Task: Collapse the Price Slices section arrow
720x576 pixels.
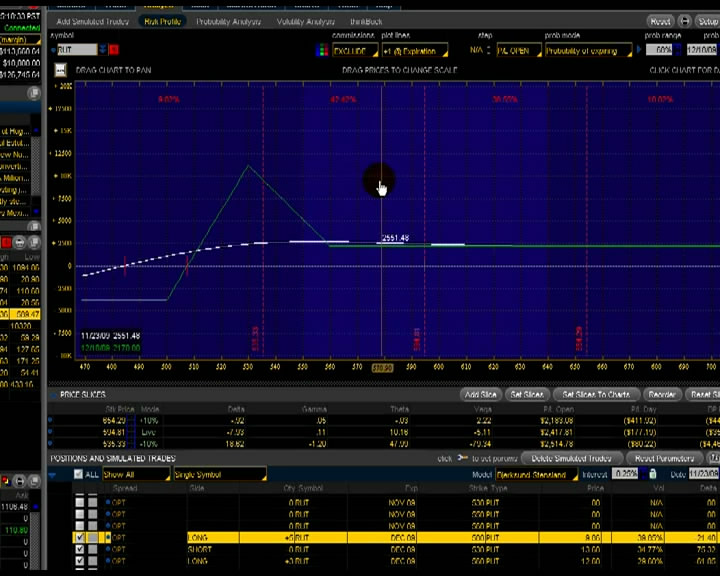Action: (x=54, y=395)
